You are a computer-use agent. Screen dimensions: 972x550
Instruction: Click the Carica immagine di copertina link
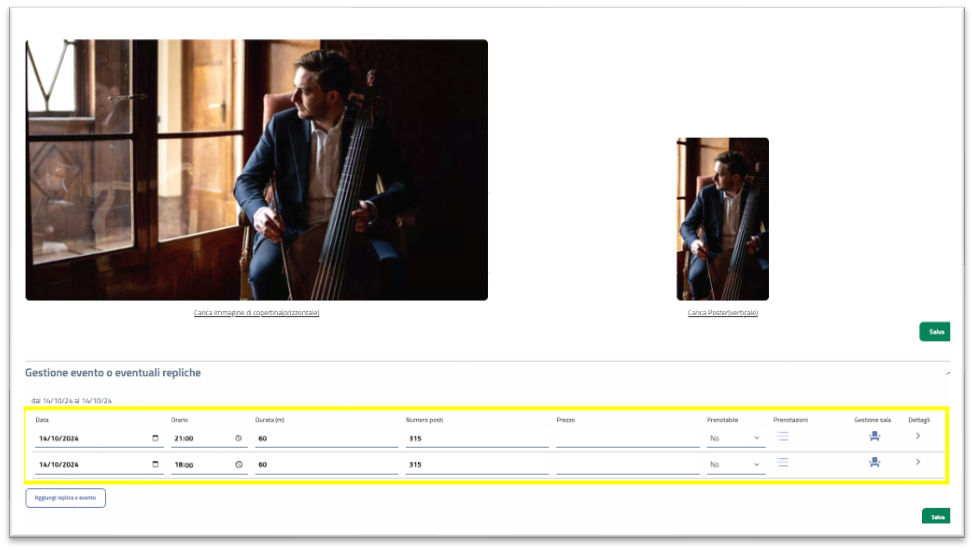pos(257,313)
